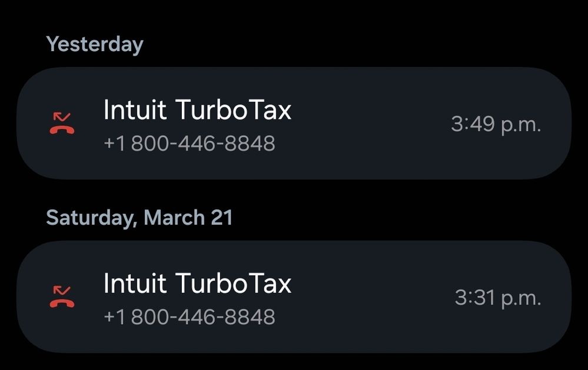The height and width of the screenshot is (370, 588).
Task: Tap the phone number in yesterday's call entry
Action: point(189,144)
